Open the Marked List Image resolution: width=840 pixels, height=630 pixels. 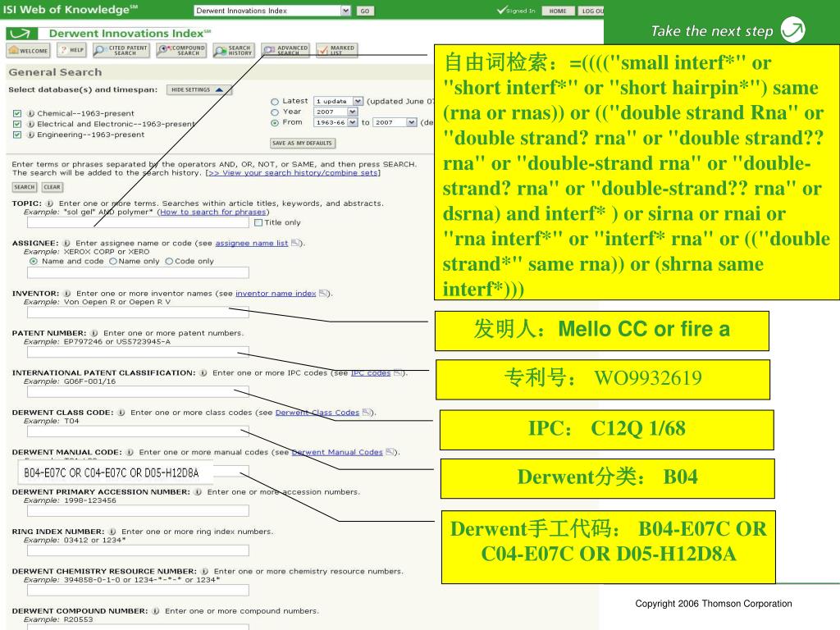[x=336, y=50]
